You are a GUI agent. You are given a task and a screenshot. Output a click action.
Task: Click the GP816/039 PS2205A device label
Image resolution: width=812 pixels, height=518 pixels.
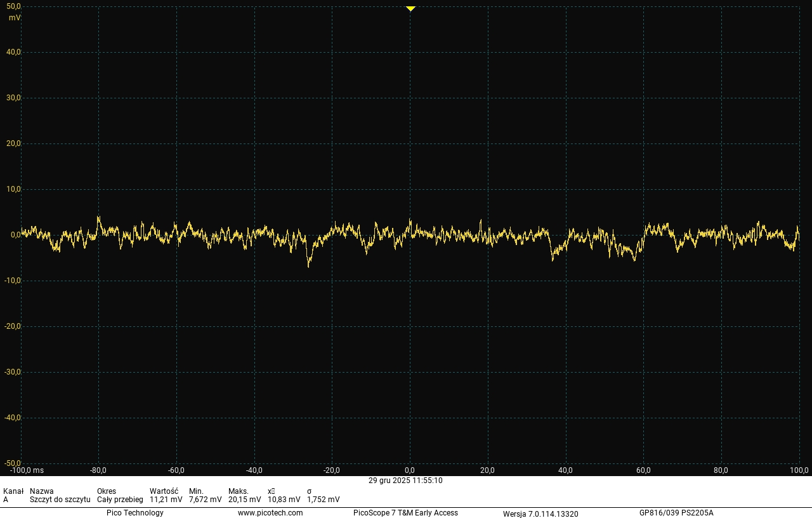pyautogui.click(x=676, y=513)
